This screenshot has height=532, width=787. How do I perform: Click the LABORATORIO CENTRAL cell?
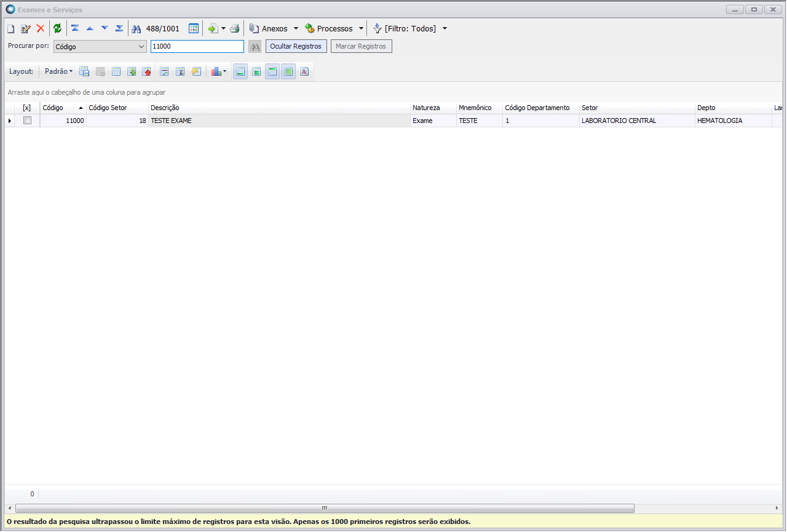637,121
